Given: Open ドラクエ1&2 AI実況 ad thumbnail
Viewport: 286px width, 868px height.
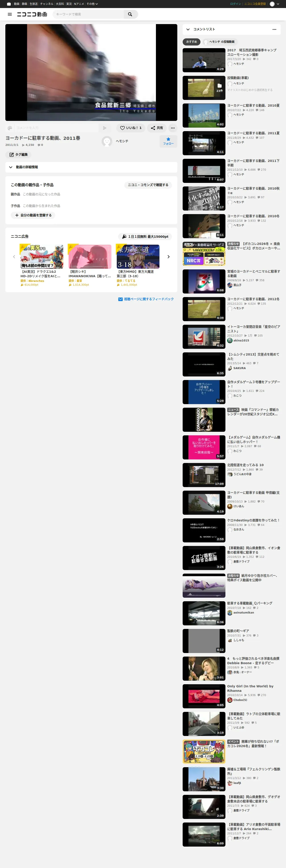Looking at the screenshot, I should tap(42, 257).
